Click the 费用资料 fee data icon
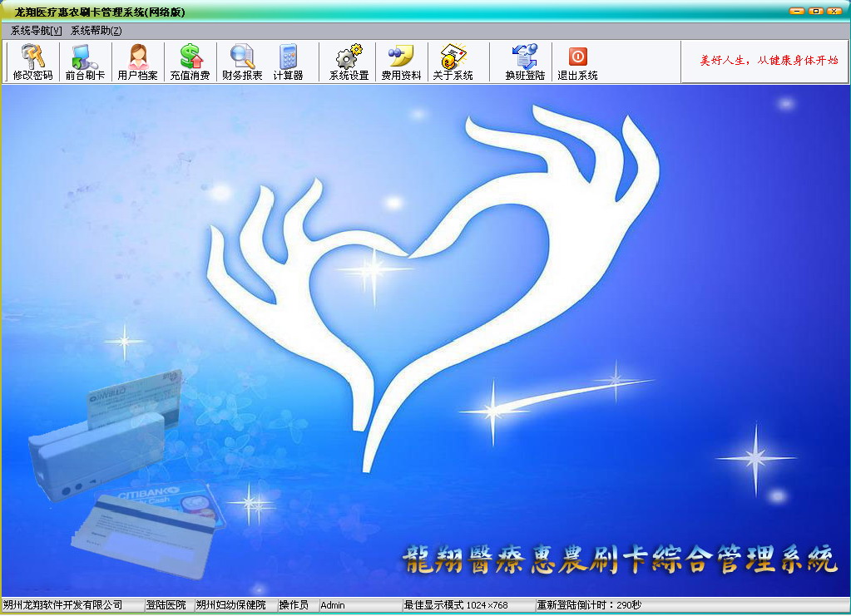851x616 pixels. tap(401, 62)
